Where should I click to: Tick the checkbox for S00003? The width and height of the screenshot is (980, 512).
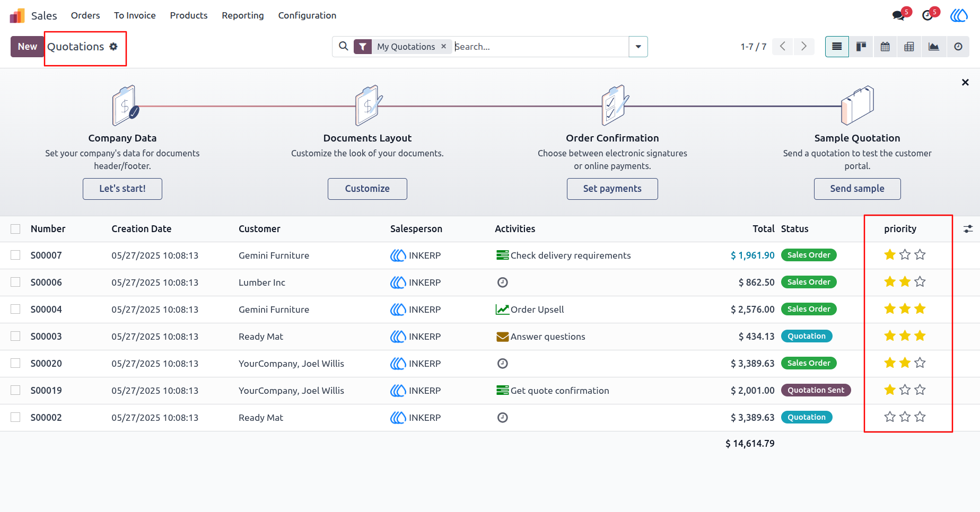click(x=15, y=337)
